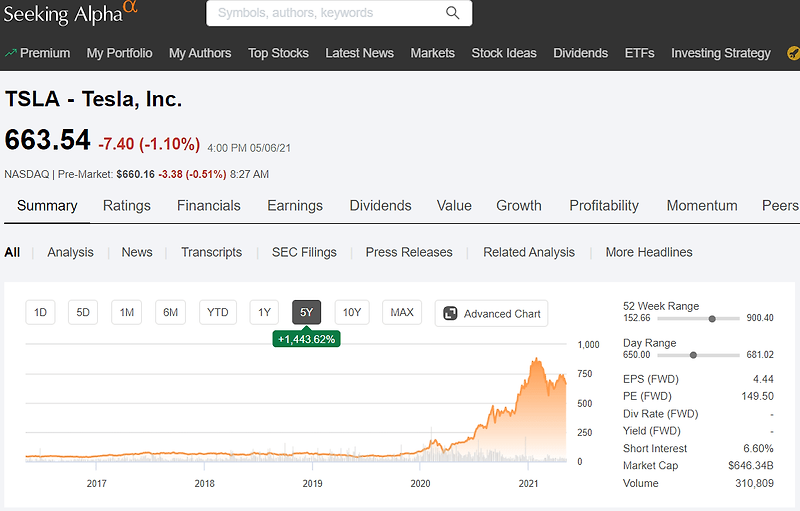
Task: Open the Advanced Chart button
Action: point(491,313)
